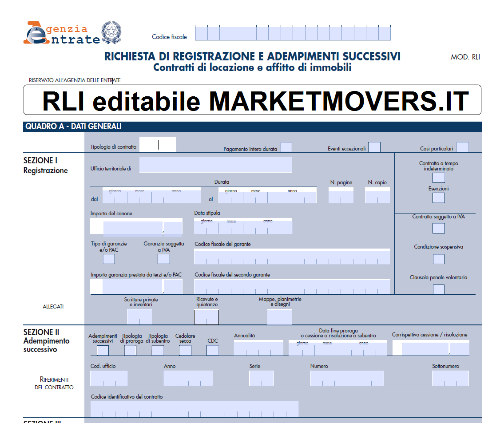Check the Condizione sospensiva box
This screenshot has height=423, width=504.
pos(438,258)
